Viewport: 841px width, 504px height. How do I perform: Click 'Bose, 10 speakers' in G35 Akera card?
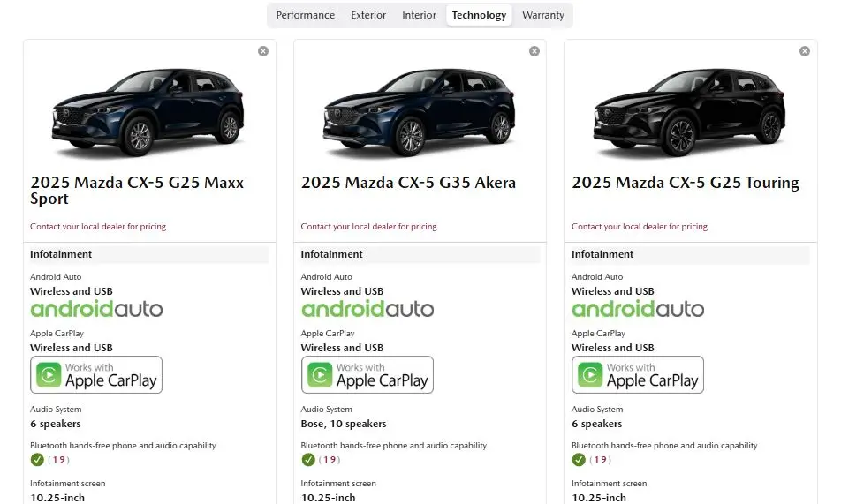click(x=344, y=424)
